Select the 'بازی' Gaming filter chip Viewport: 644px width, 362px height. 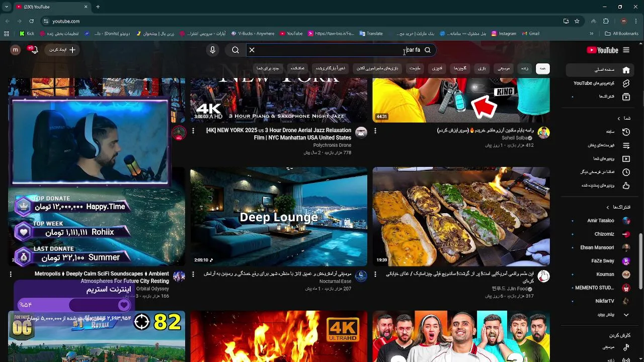coord(482,68)
